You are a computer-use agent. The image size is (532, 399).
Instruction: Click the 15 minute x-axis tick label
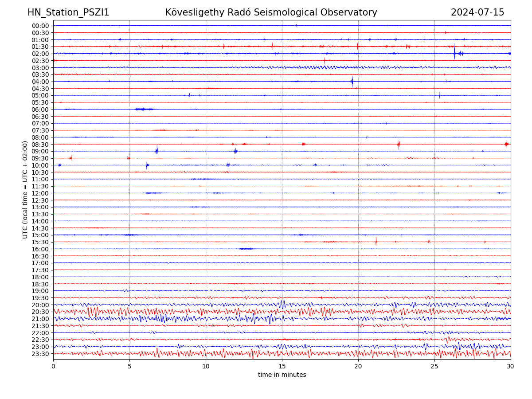pos(282,366)
